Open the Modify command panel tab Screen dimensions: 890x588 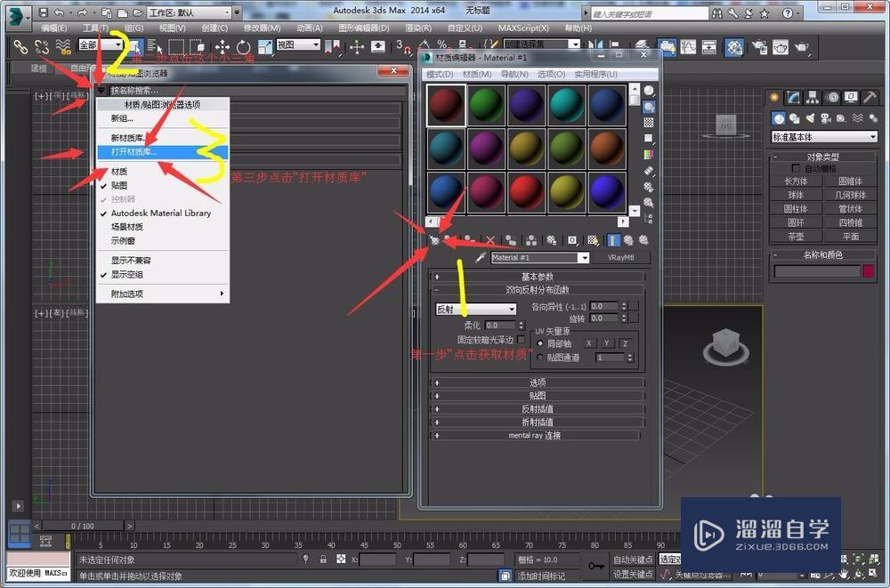click(793, 97)
